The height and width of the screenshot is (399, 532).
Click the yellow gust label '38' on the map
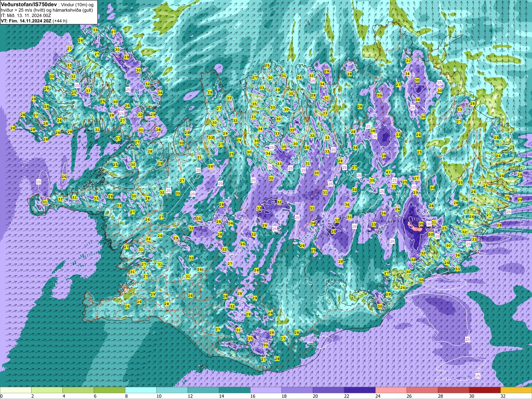pos(373,131)
